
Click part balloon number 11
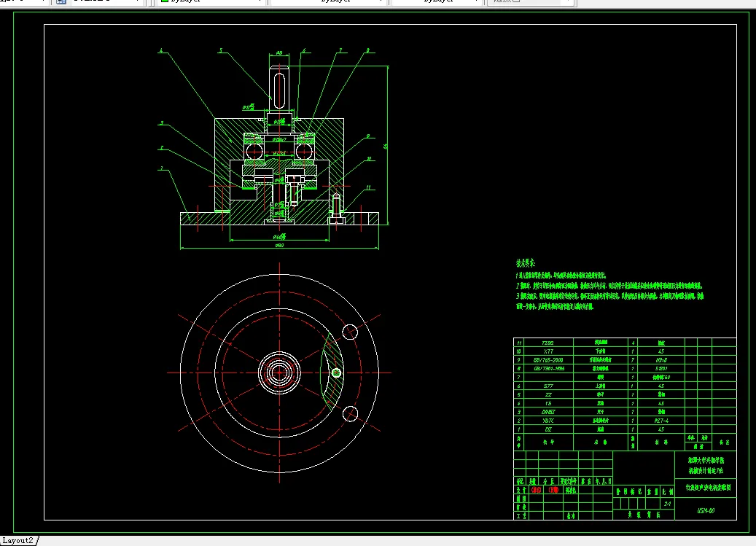368,187
